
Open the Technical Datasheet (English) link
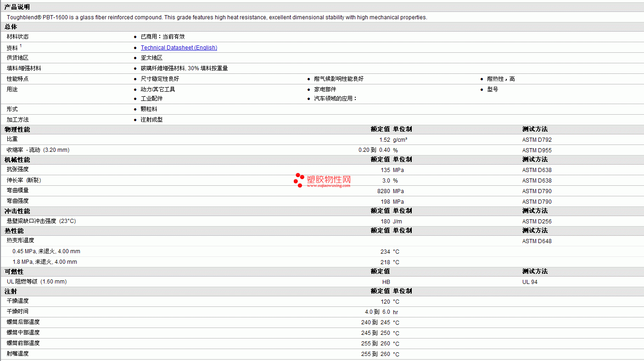tap(179, 48)
